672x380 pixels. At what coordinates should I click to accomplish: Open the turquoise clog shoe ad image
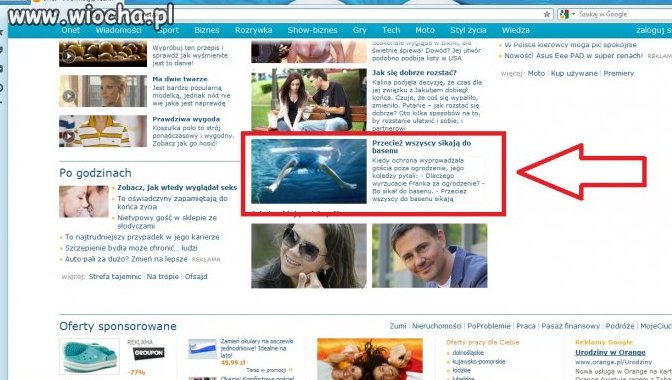click(90, 357)
